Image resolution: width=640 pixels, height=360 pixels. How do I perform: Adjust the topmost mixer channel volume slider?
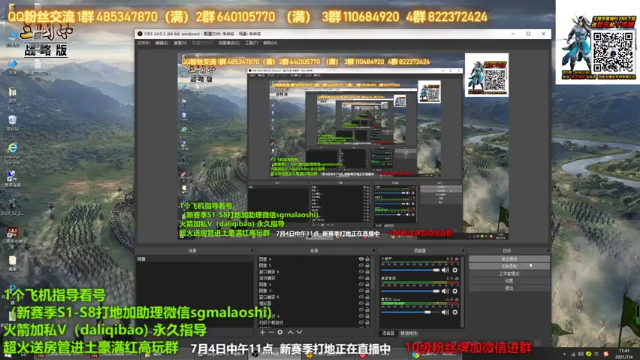coord(410,270)
